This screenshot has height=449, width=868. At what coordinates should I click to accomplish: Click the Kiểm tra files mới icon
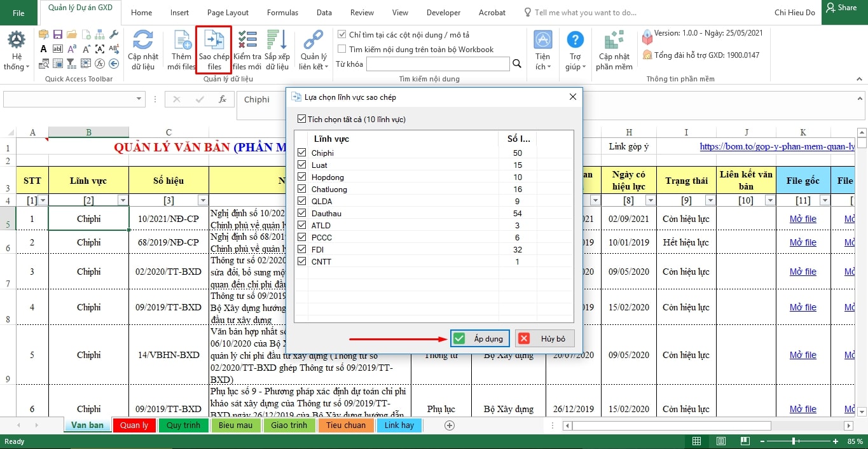click(x=247, y=42)
